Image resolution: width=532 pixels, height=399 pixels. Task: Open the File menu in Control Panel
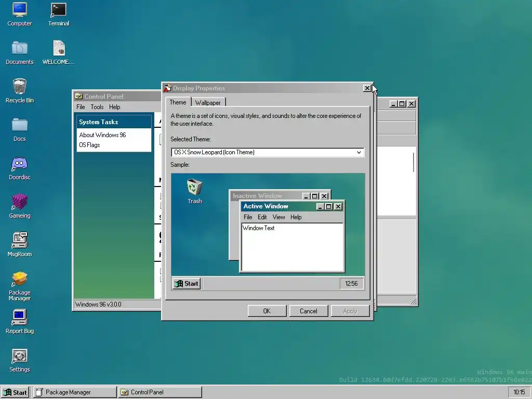(x=81, y=107)
